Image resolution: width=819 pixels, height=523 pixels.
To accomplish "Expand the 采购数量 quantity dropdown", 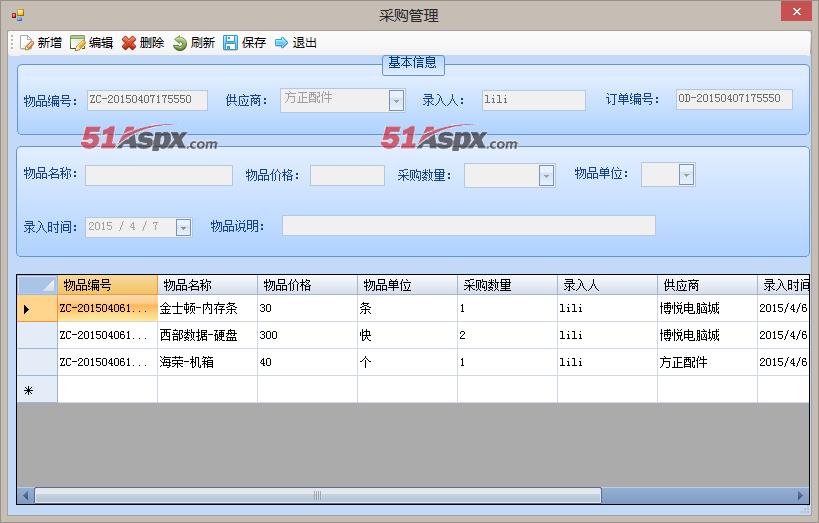I will point(546,176).
